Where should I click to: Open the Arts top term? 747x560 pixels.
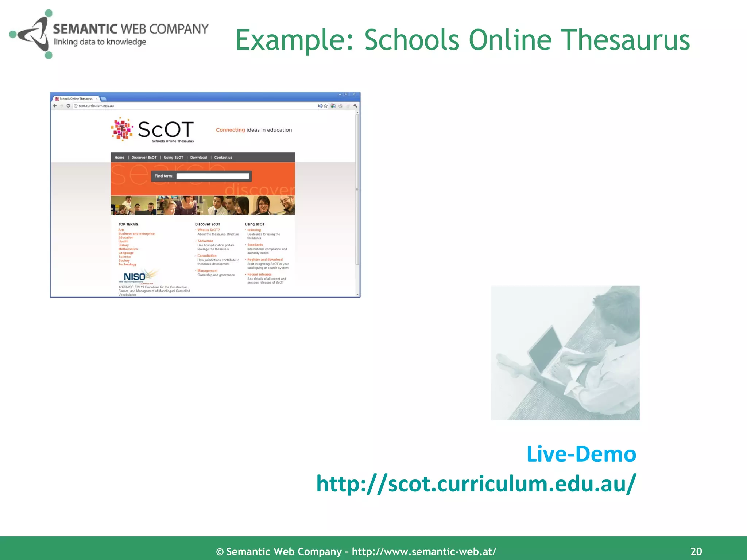coord(121,230)
